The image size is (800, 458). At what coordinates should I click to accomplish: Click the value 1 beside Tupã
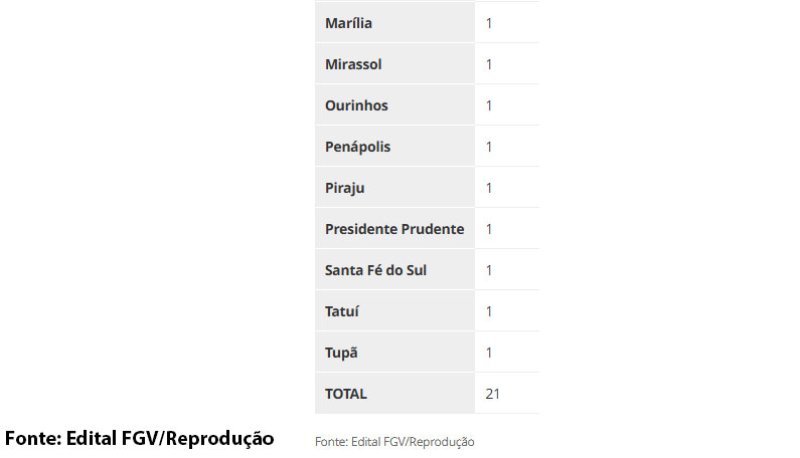(x=489, y=353)
